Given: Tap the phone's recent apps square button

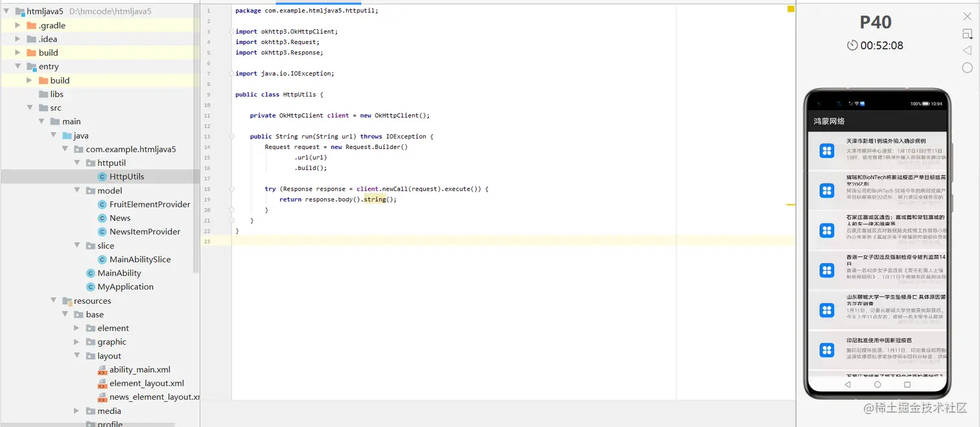Looking at the screenshot, I should coord(907,384).
